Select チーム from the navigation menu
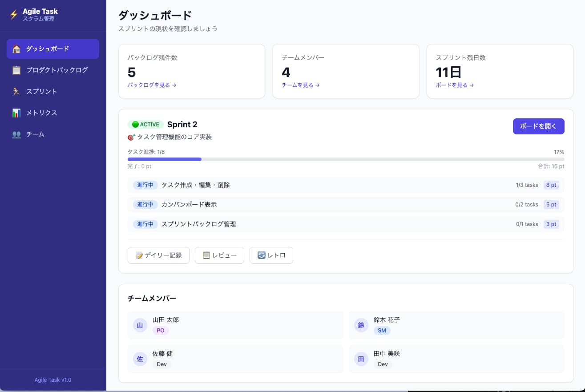This screenshot has height=392, width=585. pos(36,134)
